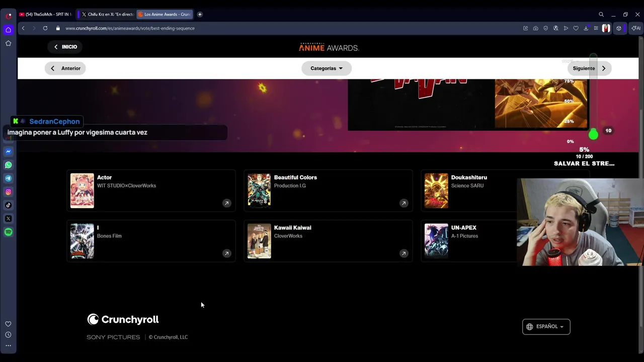Image resolution: width=644 pixels, height=362 pixels.
Task: Open the sidebar three-dots more options
Action: (x=8, y=345)
